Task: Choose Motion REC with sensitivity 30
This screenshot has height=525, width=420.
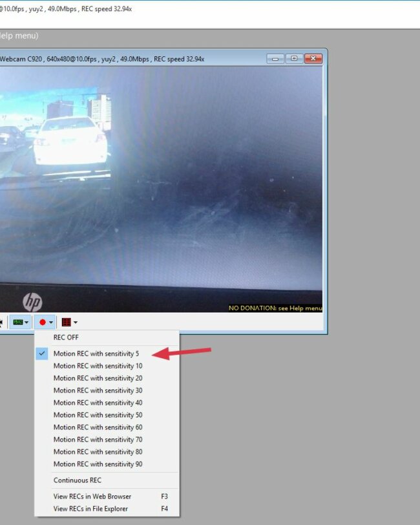Action: (107, 391)
